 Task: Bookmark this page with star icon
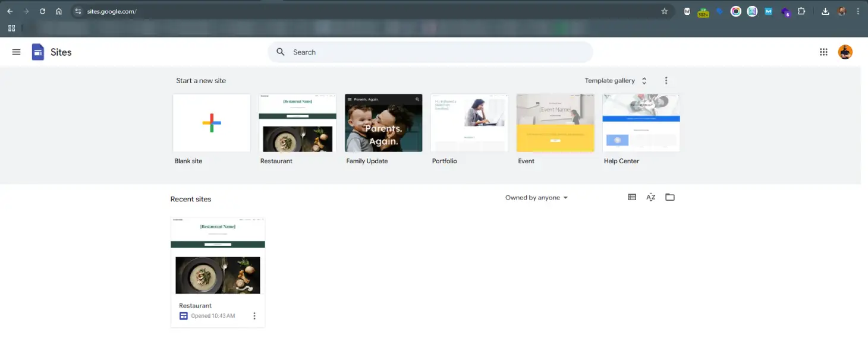(x=665, y=11)
